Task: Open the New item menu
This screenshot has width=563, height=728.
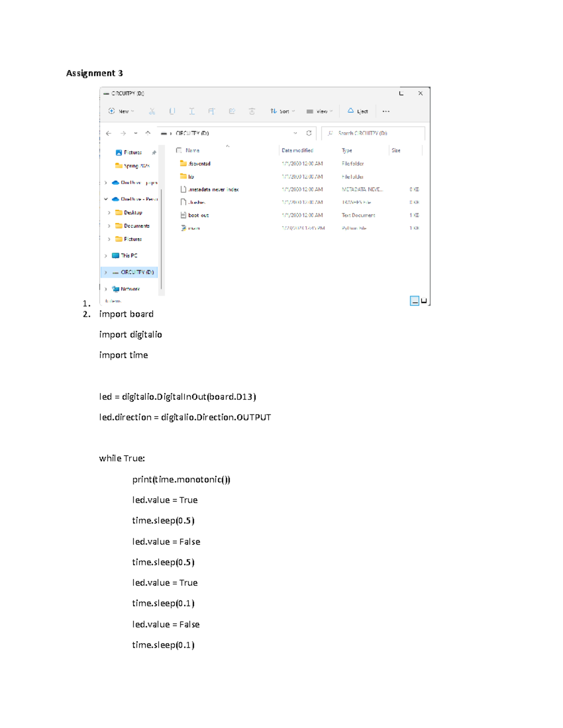Action: tap(122, 112)
